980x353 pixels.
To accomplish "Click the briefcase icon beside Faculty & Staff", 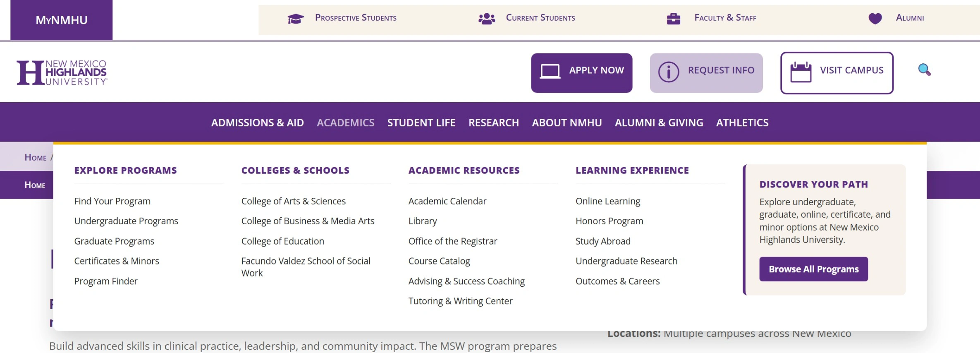I will pos(674,19).
